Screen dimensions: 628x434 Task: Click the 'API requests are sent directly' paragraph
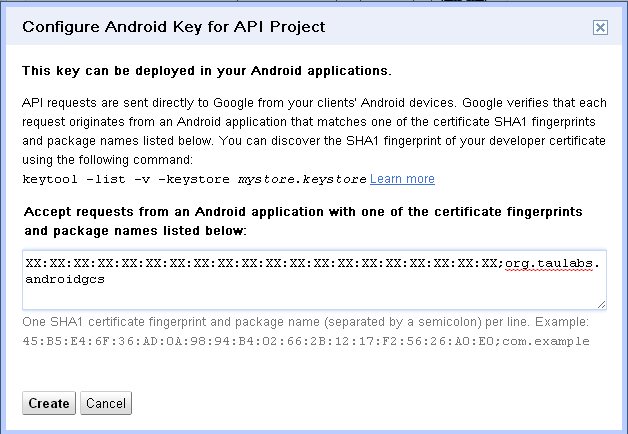314,131
